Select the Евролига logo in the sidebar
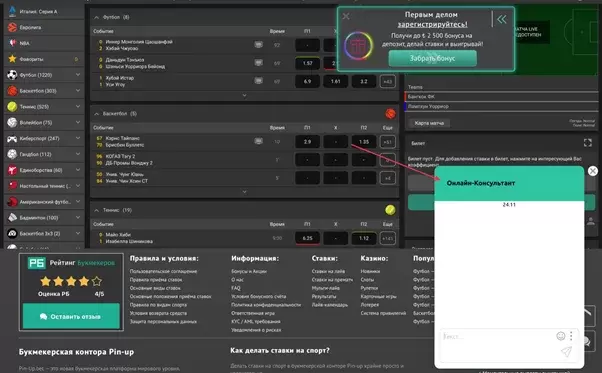Image resolution: width=602 pixels, height=373 pixels. (12, 27)
